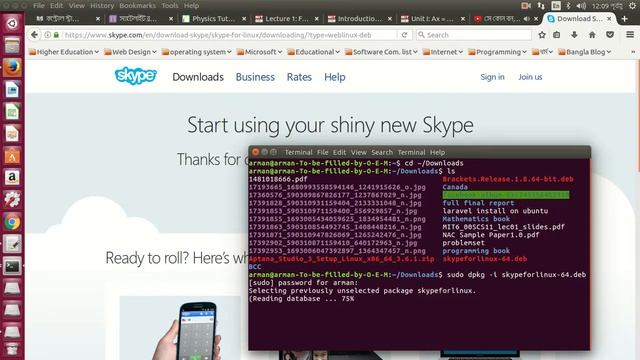Image resolution: width=640 pixels, height=360 pixels.
Task: Click the Sign in link
Action: coord(492,77)
